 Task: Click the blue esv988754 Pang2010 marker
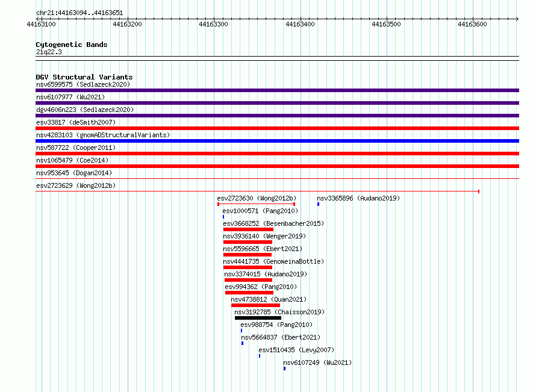242,331
